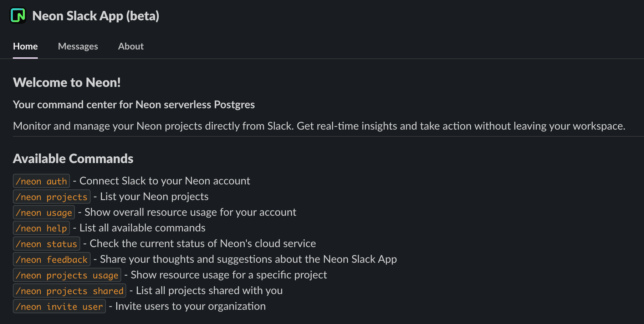Click the /neon projects usage command
644x324 pixels.
tap(67, 275)
